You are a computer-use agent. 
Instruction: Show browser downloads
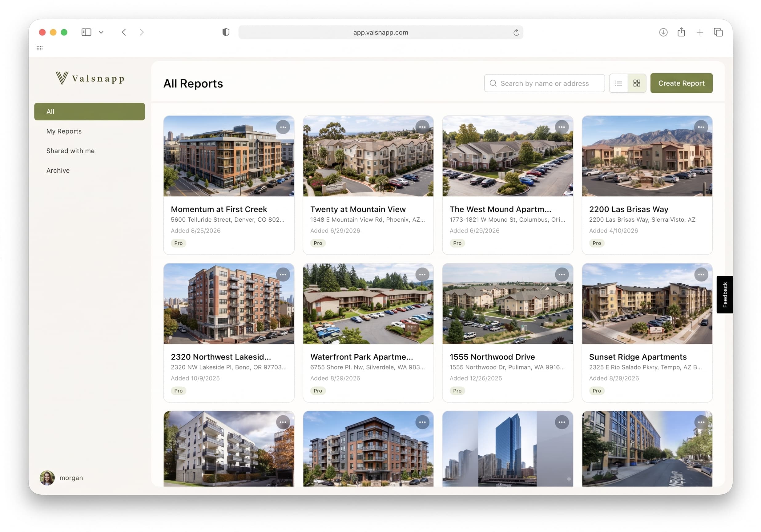click(663, 32)
